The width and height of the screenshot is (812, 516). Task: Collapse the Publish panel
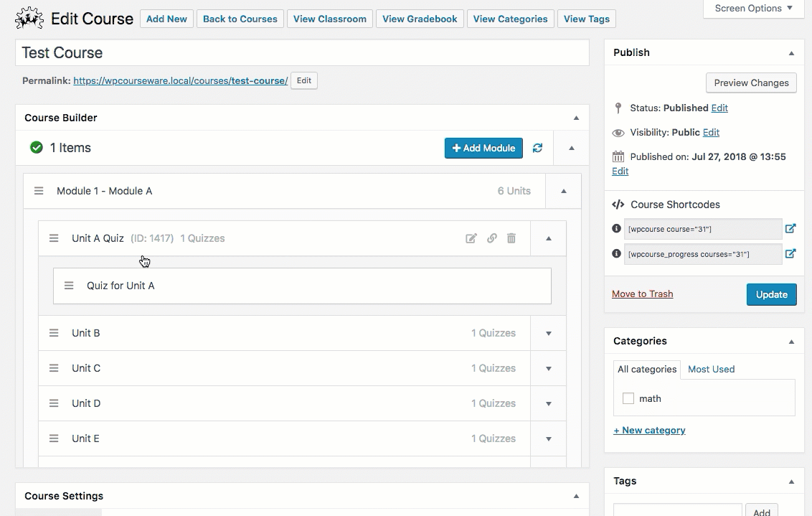click(x=791, y=53)
